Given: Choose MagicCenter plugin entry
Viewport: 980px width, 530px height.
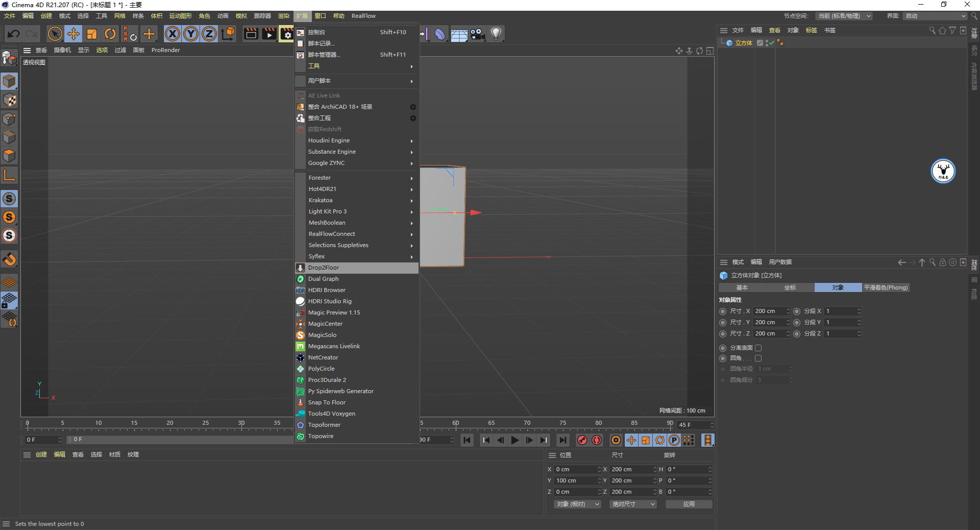Looking at the screenshot, I should coord(357,324).
